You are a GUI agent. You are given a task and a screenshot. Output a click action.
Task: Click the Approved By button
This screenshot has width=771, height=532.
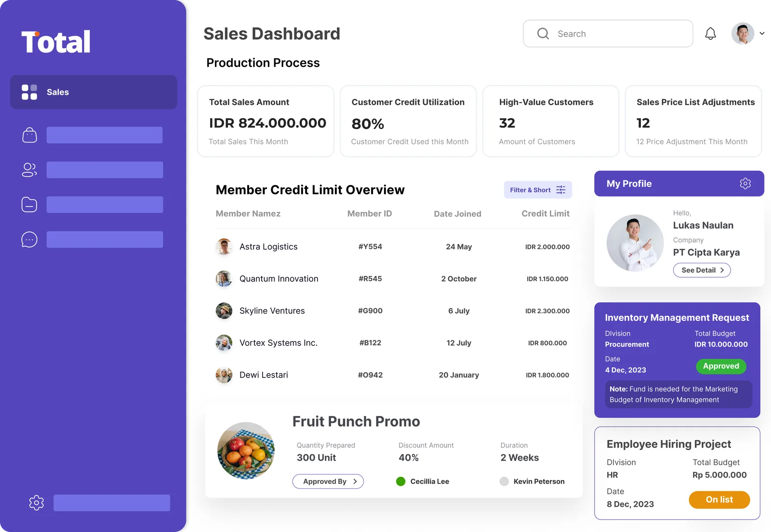point(328,481)
